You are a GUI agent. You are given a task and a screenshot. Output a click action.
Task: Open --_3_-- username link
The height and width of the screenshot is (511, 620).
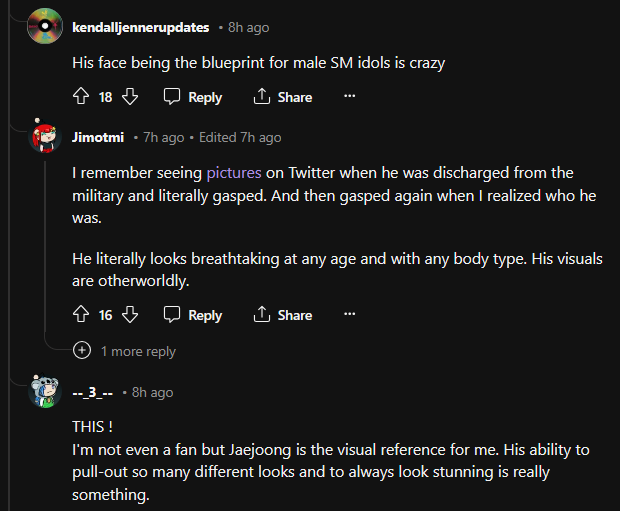tap(95, 392)
